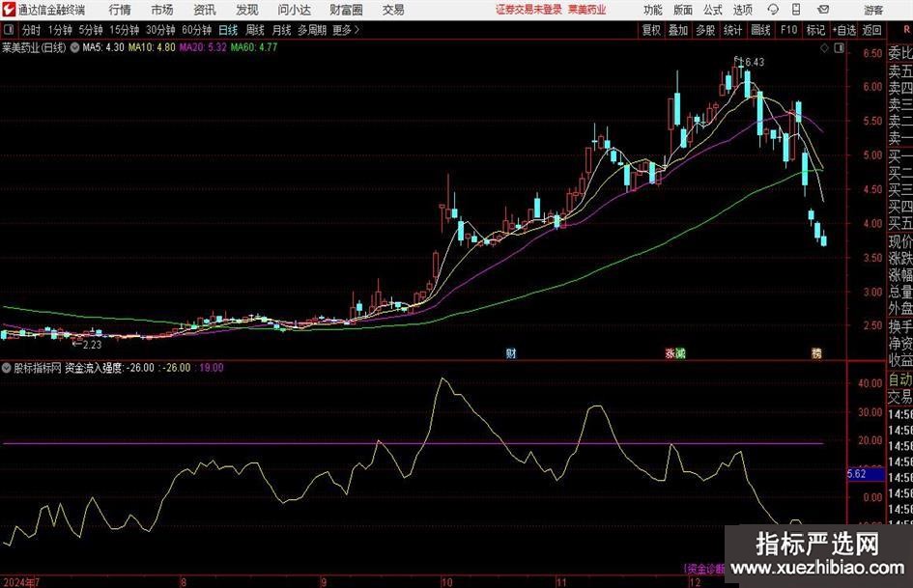Open the 版面 menu

pyautogui.click(x=682, y=10)
